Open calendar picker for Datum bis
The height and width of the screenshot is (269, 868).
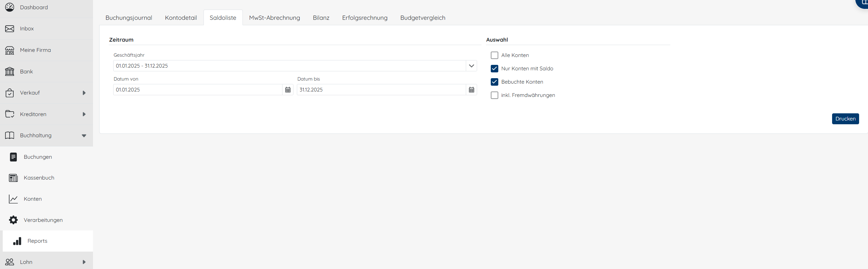click(471, 90)
